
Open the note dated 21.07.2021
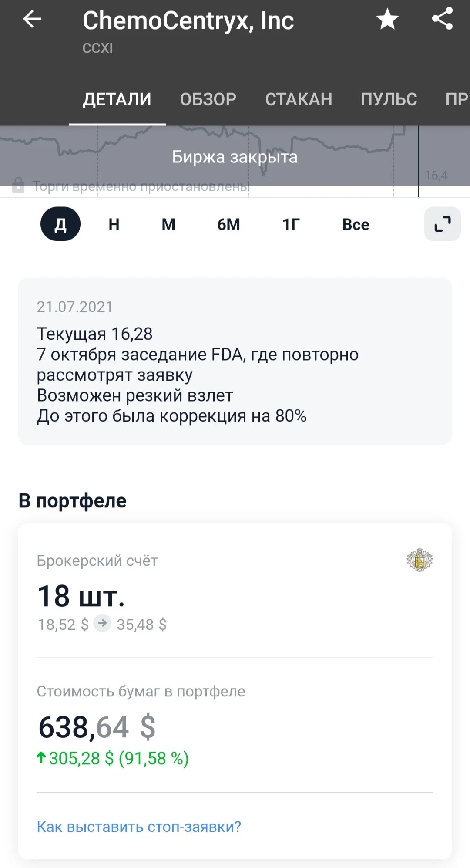[235, 361]
